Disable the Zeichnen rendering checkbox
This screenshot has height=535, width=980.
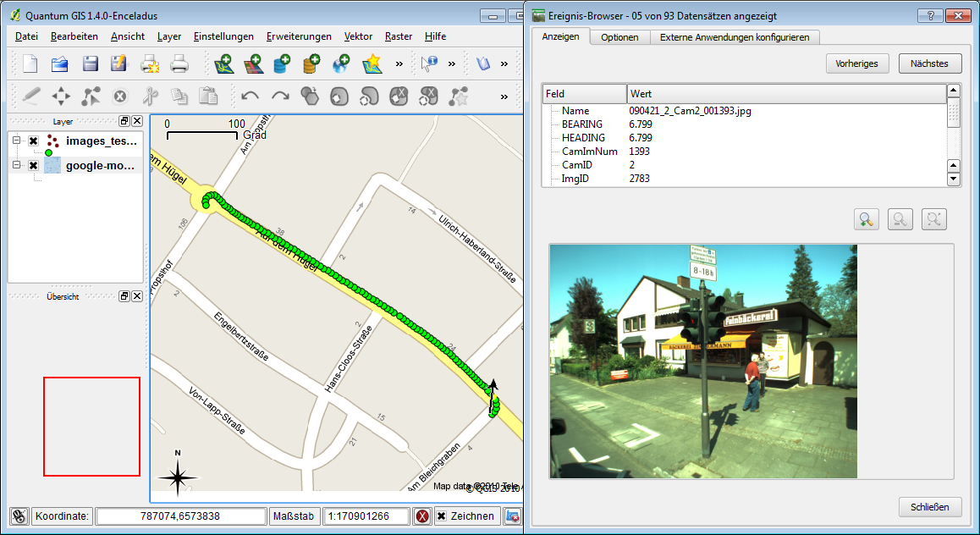click(x=442, y=516)
